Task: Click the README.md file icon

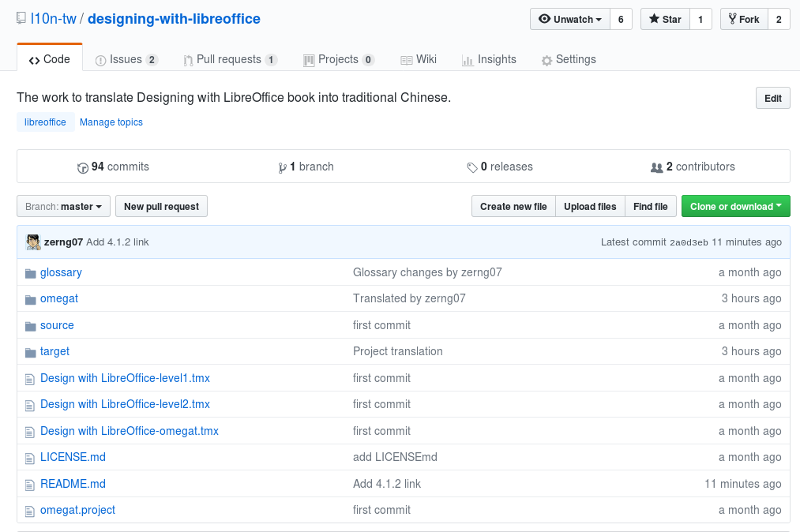Action: pos(31,484)
